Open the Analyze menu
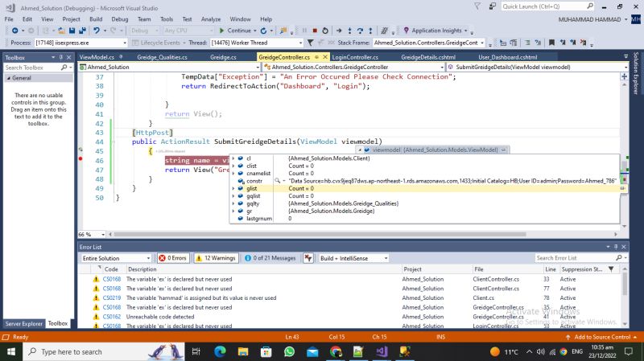The height and width of the screenshot is (361, 644). pos(211,19)
